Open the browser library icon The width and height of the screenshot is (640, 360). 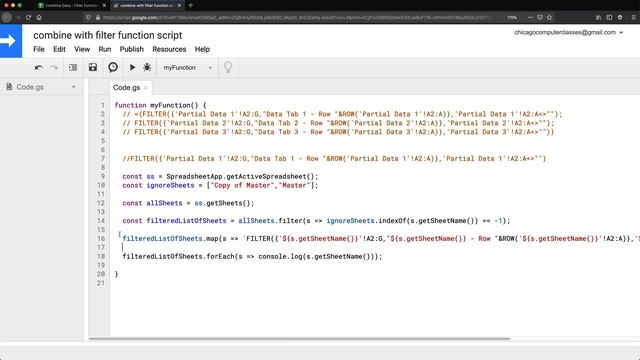pyautogui.click(x=598, y=18)
